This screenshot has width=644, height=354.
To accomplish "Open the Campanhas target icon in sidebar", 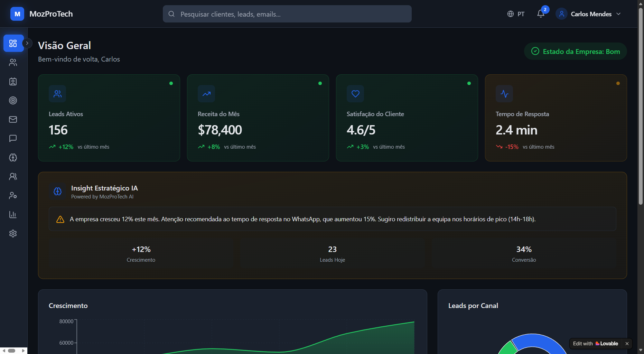I will 13,100.
